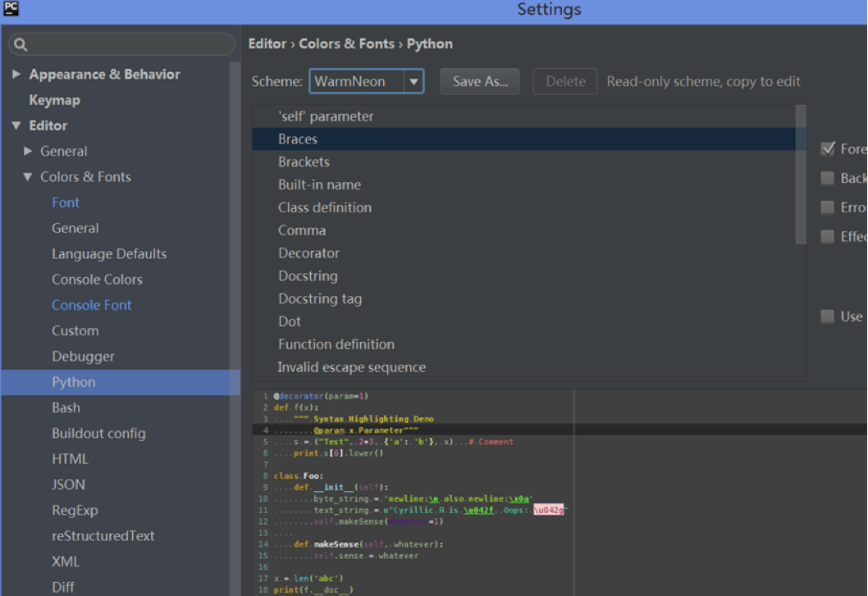Open reStructuredText color settings
Image resolution: width=868 pixels, height=596 pixels.
[x=103, y=535]
